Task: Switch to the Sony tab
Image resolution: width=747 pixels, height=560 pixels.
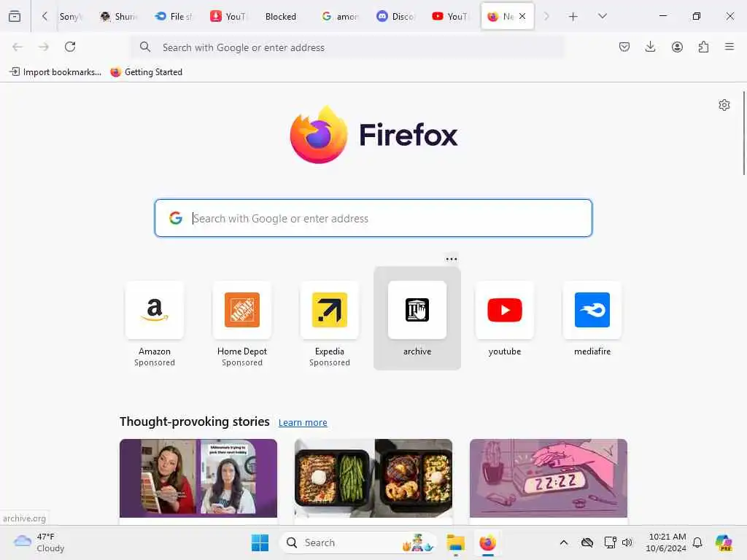Action: [x=71, y=17]
